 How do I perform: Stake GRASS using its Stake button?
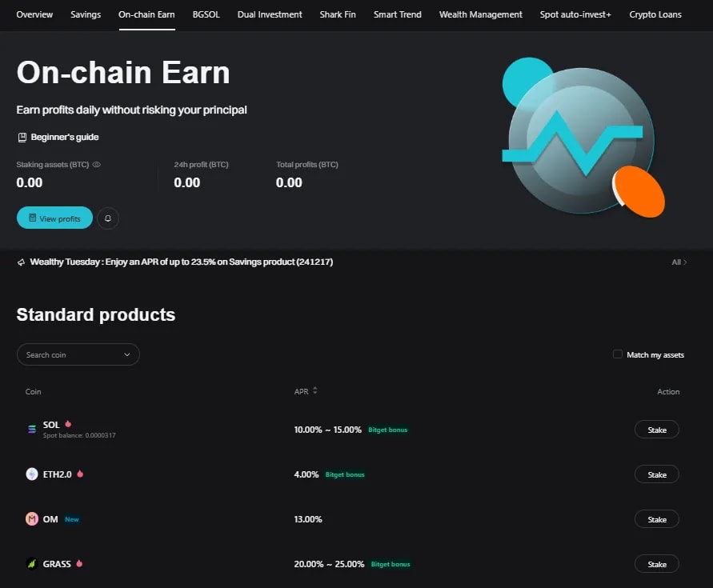(x=656, y=563)
